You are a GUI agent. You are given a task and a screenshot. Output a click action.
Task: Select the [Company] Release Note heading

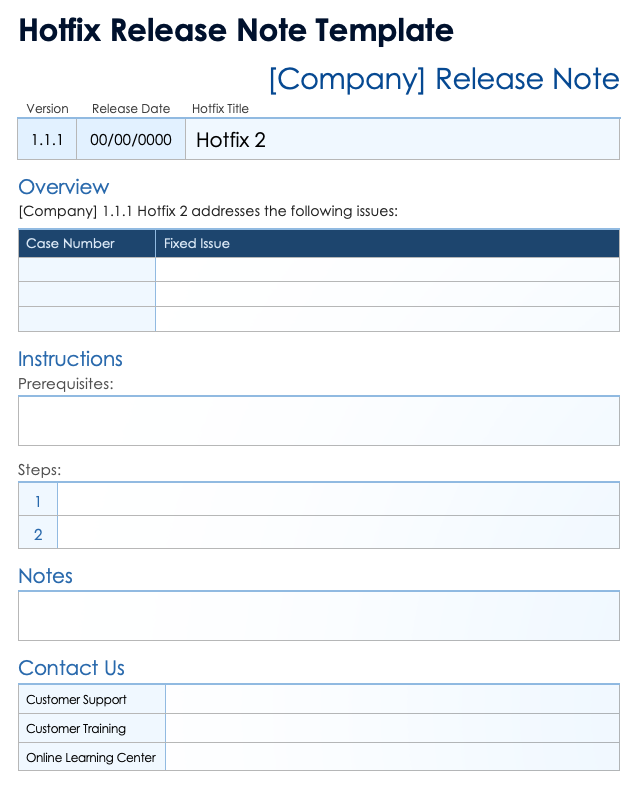pos(444,79)
